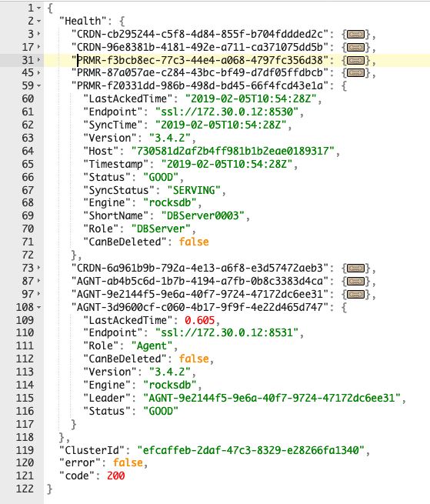Click the "Leader" key on line 115
Viewport: 430px width, 504px height.
pyautogui.click(x=107, y=399)
